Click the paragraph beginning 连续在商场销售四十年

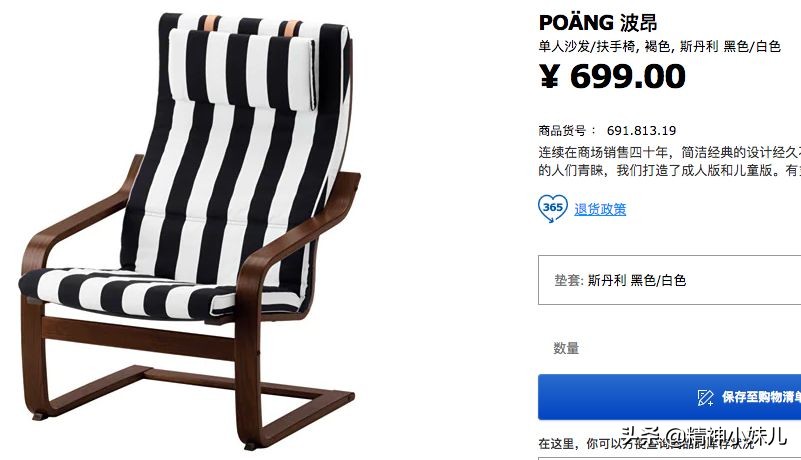click(669, 161)
